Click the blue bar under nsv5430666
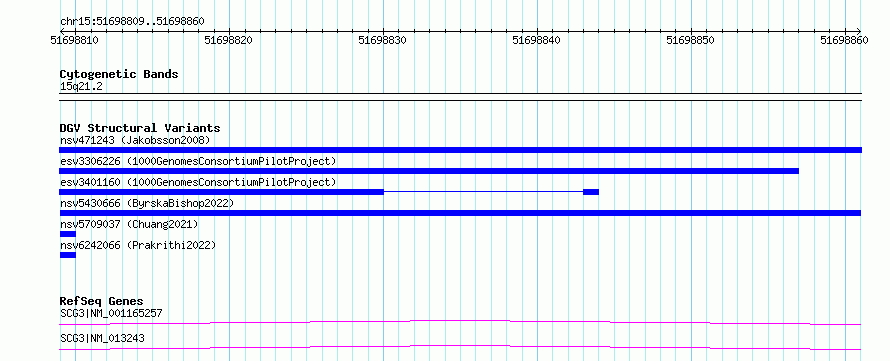Viewport: 890px width, 361px height. click(460, 213)
